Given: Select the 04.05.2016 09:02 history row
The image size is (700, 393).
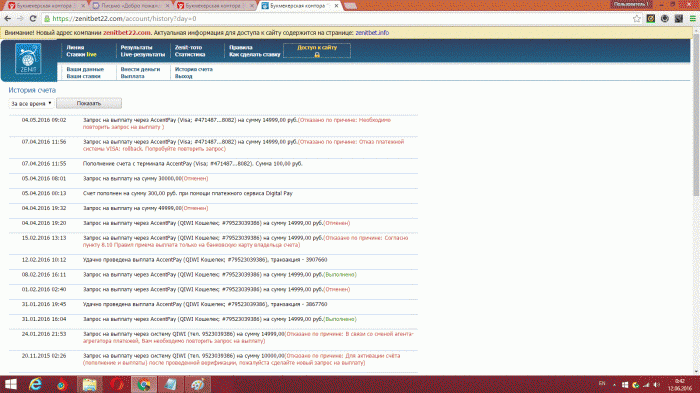Looking at the screenshot, I should tap(213, 124).
